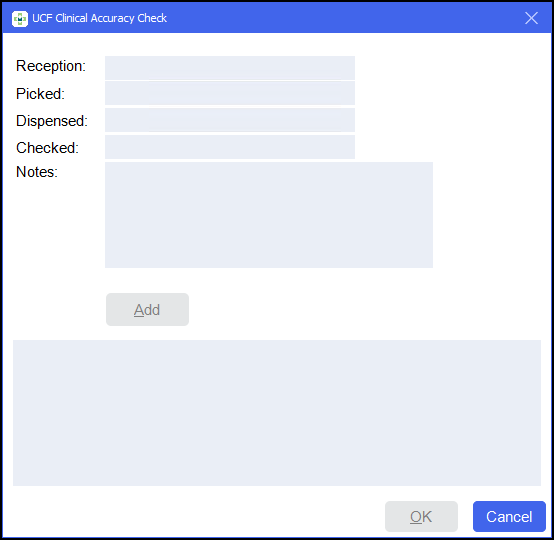Click empty title bar area beside the title
Screen dimensions: 554x540
point(343,18)
